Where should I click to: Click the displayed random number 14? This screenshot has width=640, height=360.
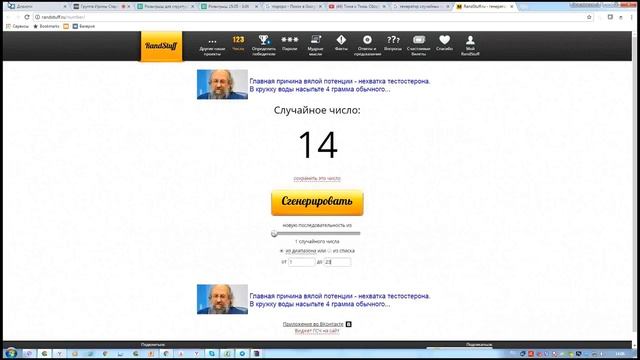point(318,145)
